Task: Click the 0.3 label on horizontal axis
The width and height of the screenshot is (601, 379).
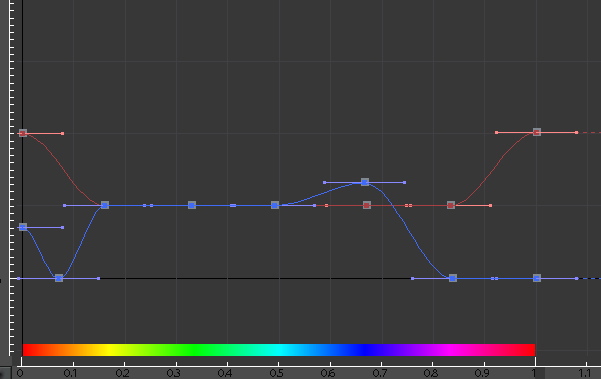Action: 173,373
